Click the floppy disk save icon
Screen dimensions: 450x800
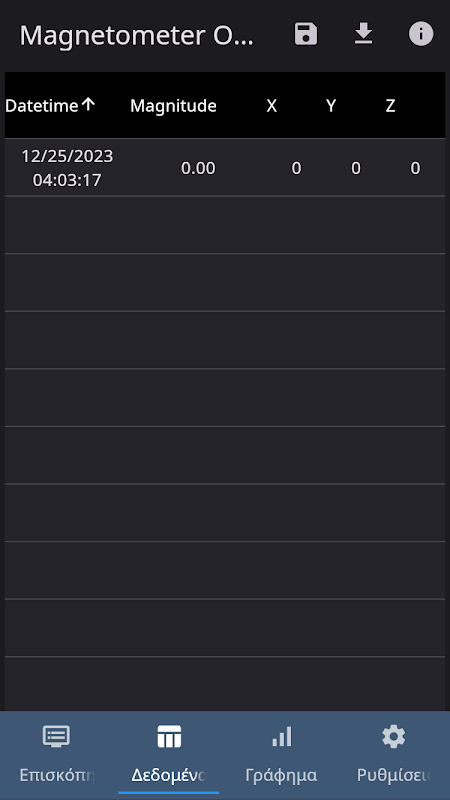tap(306, 34)
